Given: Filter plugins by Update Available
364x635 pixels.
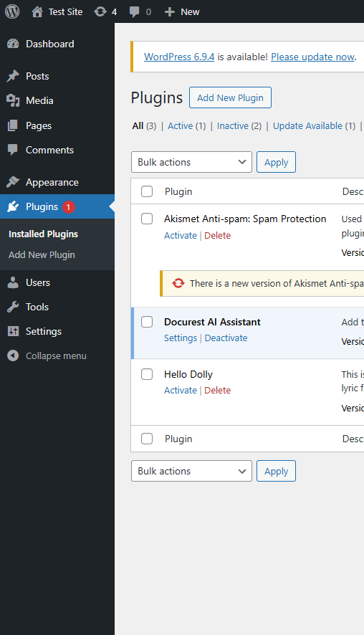Looking at the screenshot, I should pos(307,126).
